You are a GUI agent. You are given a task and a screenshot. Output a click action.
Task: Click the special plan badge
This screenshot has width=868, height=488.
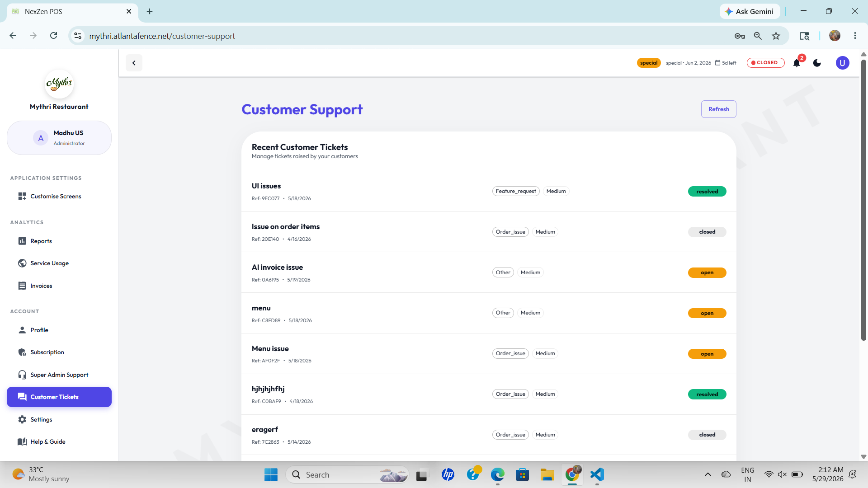pos(648,63)
